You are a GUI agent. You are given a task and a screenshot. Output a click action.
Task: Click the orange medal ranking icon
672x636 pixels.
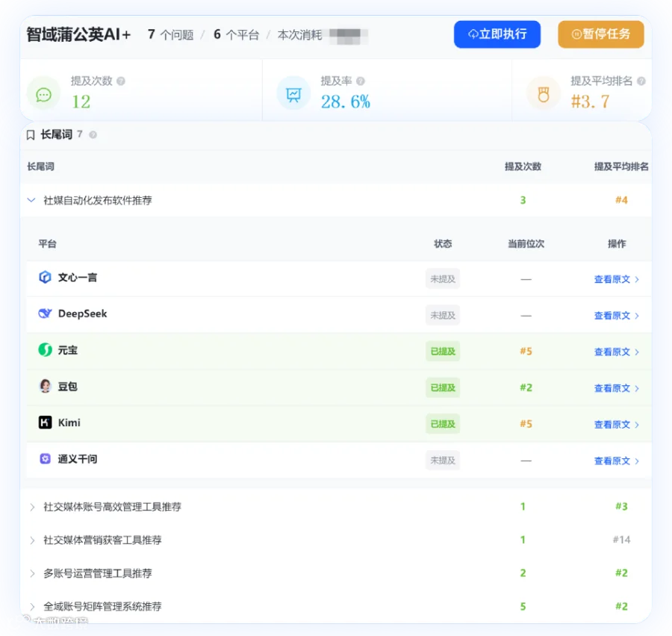pyautogui.click(x=544, y=94)
